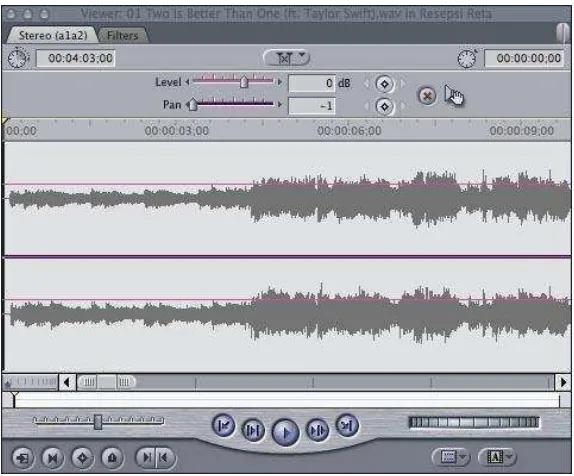This screenshot has width=574, height=476.
Task: Switch to the Filters tab
Action: pyautogui.click(x=123, y=36)
